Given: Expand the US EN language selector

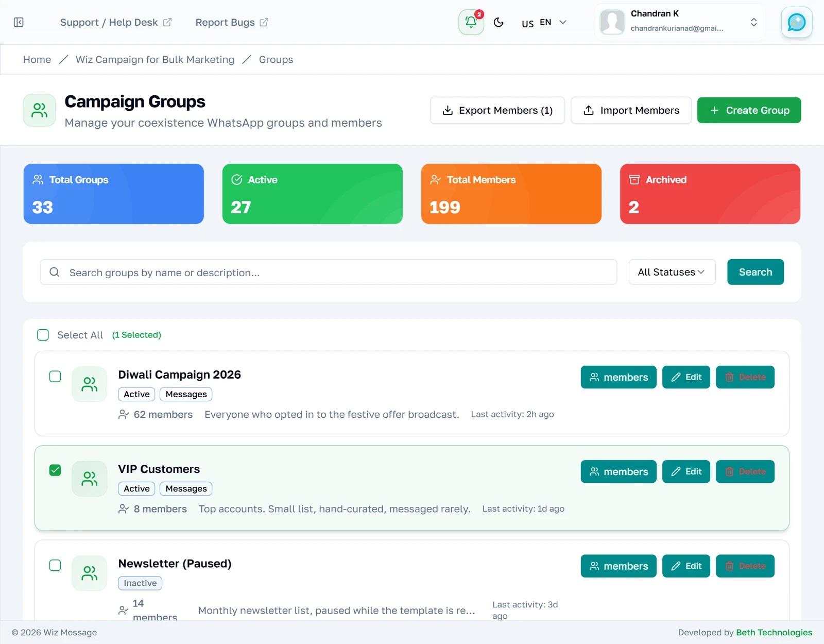Looking at the screenshot, I should (544, 22).
